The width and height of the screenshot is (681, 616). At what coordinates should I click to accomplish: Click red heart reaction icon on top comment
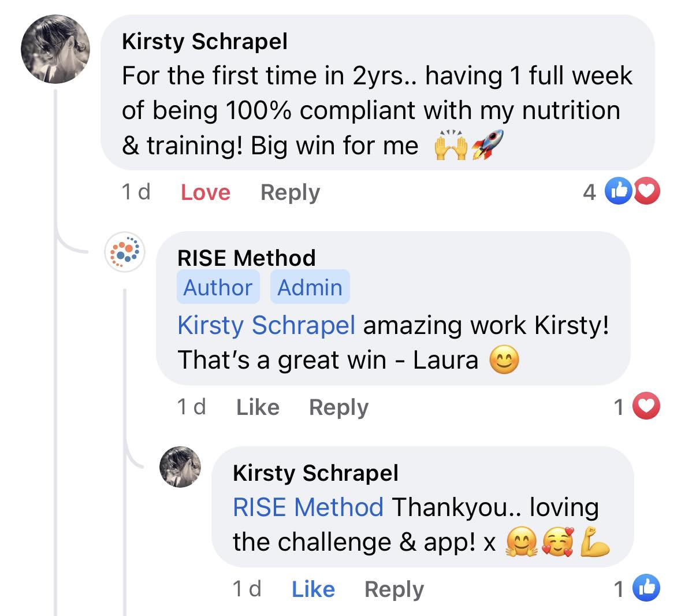click(647, 191)
